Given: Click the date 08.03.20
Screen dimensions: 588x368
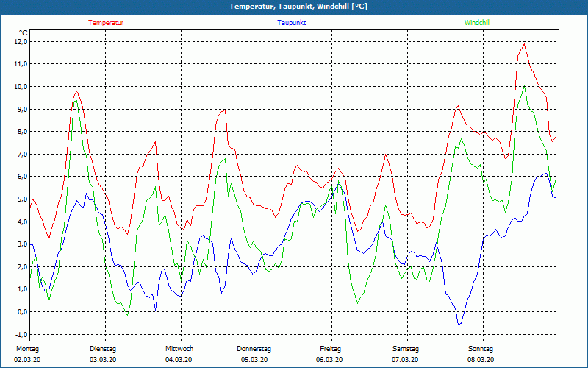Looking at the screenshot, I should pyautogui.click(x=481, y=360).
